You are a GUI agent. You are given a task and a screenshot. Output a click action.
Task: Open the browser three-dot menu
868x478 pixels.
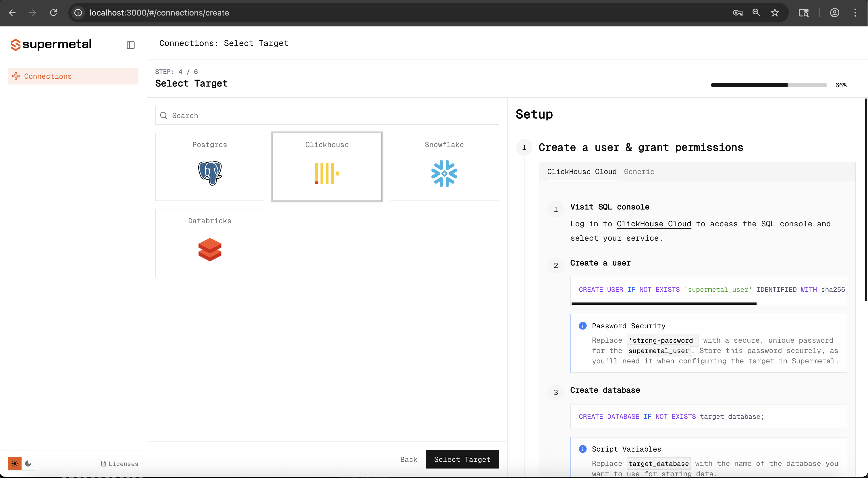pos(856,12)
